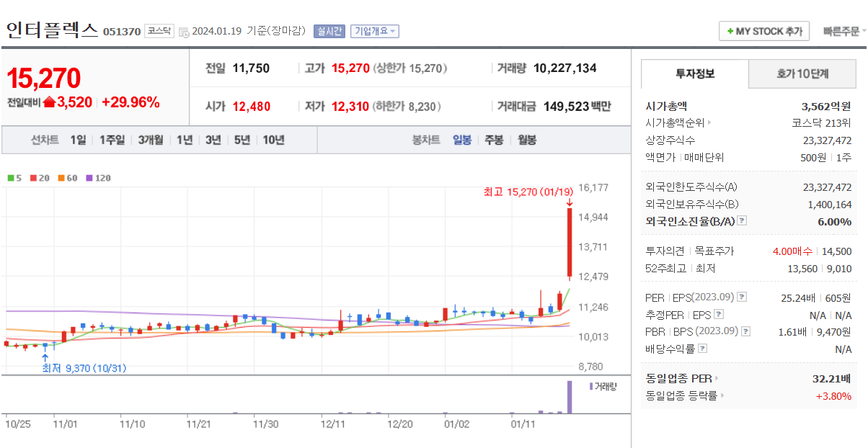Viewport: 868px width, 448px height.
Task: Click the 최고 15,270 (01/19) chart label
Action: pos(528,192)
